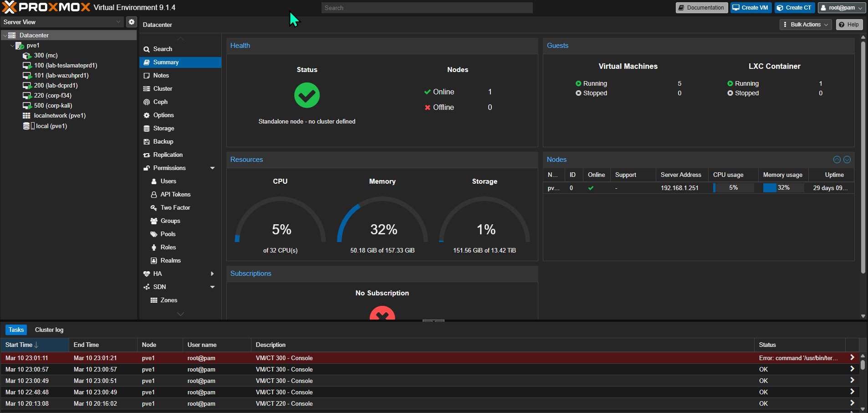
Task: Open the Notes section
Action: tap(180, 75)
